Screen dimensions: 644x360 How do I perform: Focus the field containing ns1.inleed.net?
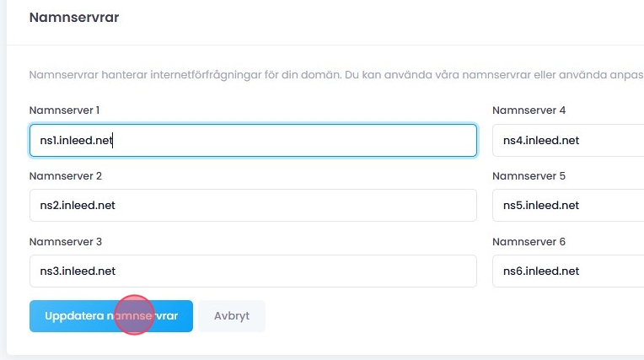click(x=253, y=140)
